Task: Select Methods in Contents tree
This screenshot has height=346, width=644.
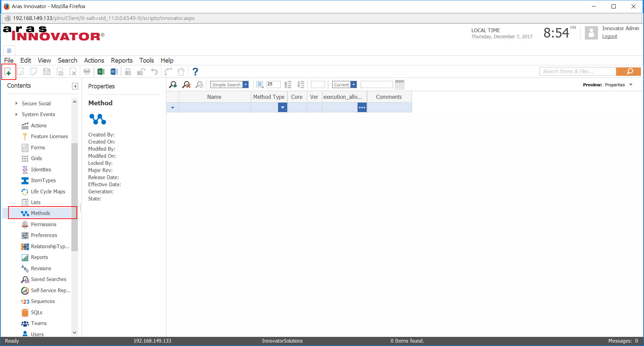Action: click(40, 213)
